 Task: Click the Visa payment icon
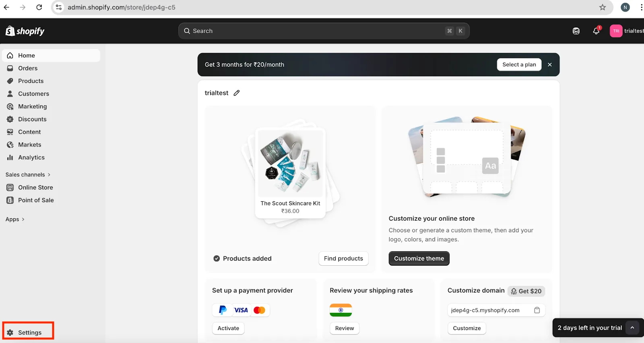pyautogui.click(x=241, y=310)
